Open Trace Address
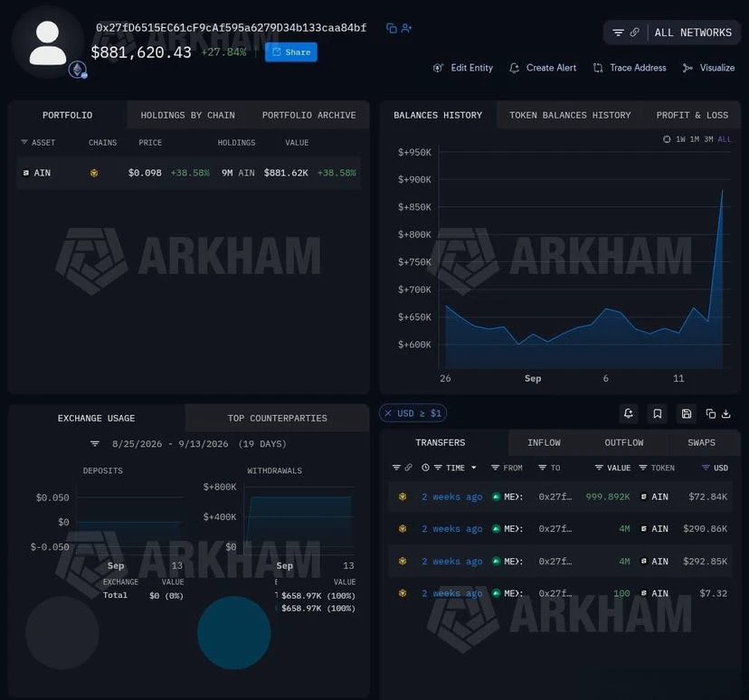Screen dimensions: 749x700 click(x=630, y=68)
